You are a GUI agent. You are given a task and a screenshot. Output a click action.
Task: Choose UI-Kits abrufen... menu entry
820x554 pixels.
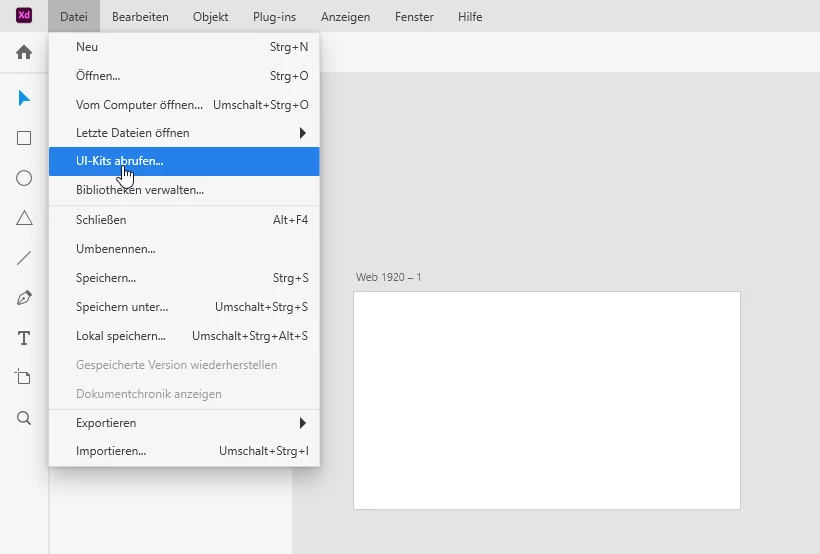coord(184,161)
